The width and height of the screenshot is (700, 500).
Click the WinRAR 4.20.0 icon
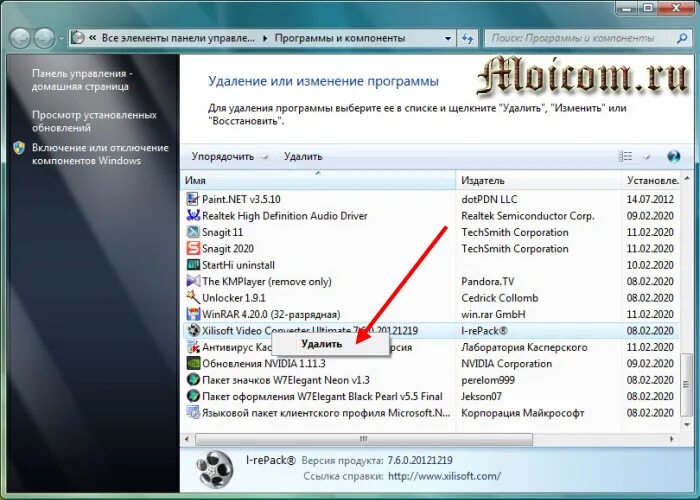(193, 314)
